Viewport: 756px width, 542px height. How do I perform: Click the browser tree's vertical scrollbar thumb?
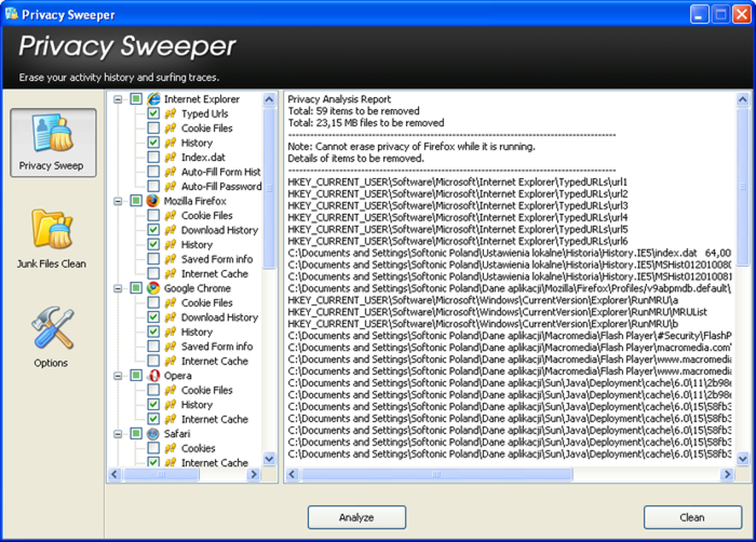pos(269,188)
